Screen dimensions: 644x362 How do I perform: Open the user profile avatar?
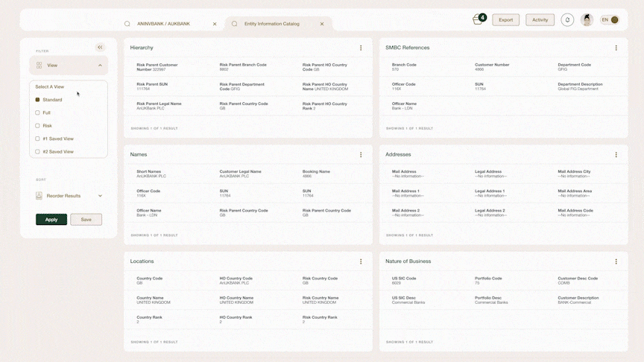587,19
